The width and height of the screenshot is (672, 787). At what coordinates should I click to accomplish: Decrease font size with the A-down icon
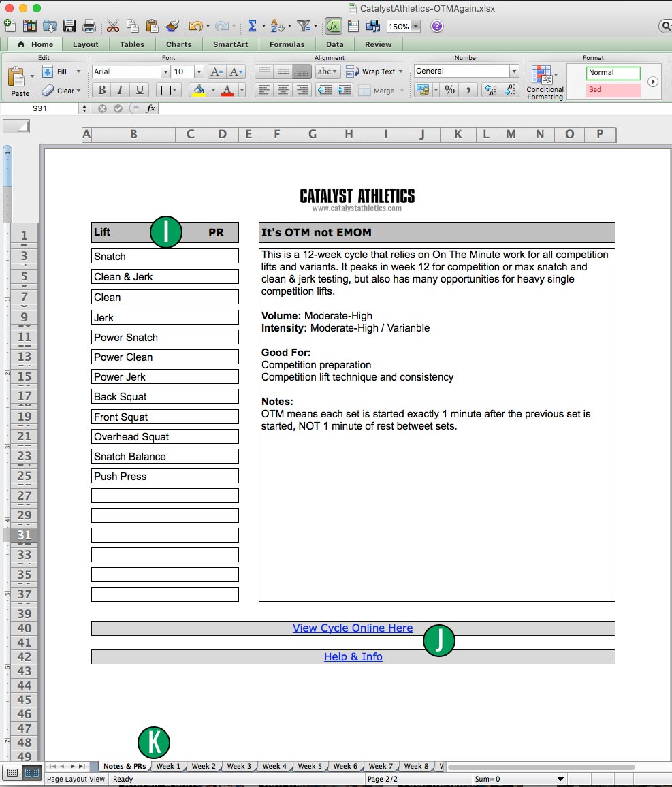tap(236, 71)
